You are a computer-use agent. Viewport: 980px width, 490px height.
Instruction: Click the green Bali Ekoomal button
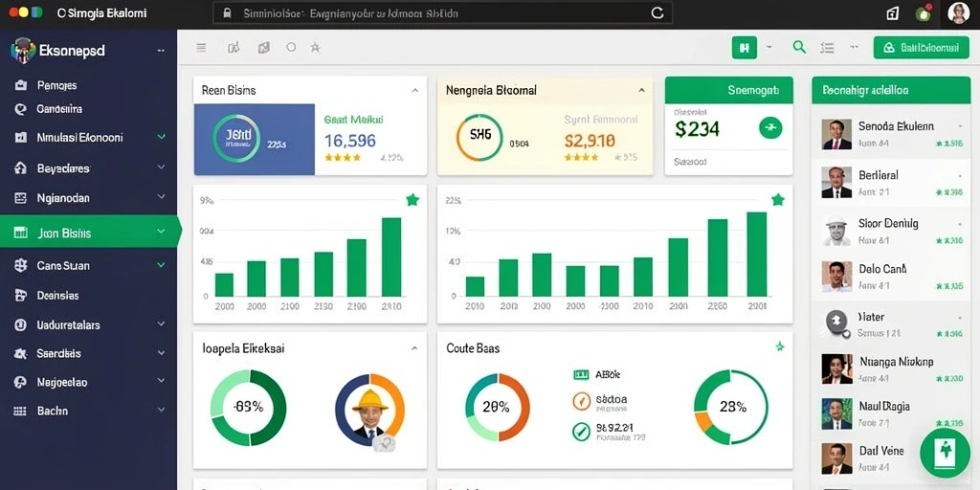pyautogui.click(x=921, y=47)
